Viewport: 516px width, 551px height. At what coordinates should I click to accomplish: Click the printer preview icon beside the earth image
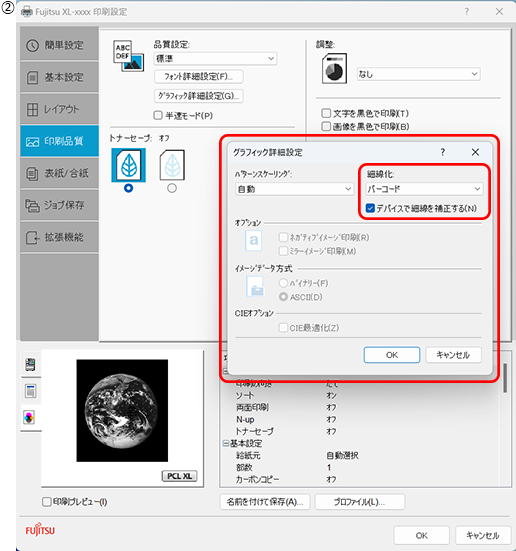pyautogui.click(x=30, y=364)
